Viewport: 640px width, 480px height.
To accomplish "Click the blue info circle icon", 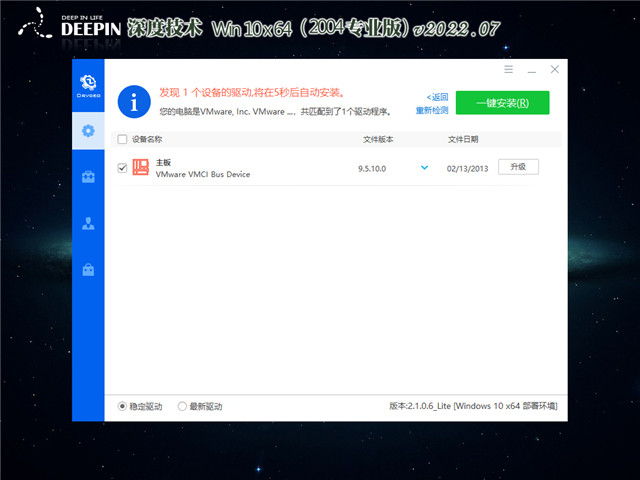I will pyautogui.click(x=132, y=101).
